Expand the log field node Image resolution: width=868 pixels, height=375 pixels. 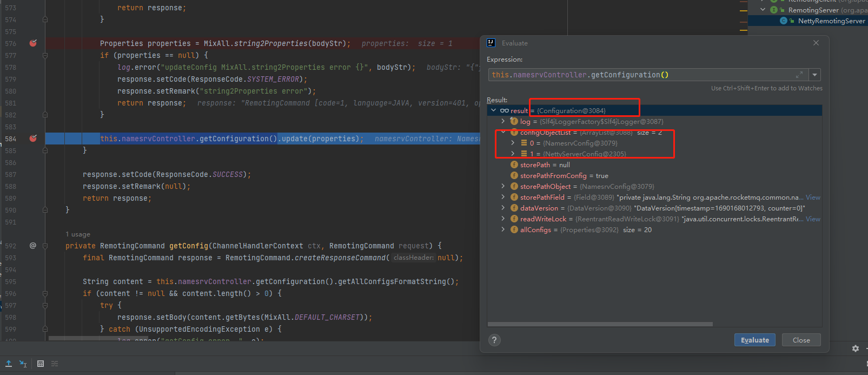(503, 121)
